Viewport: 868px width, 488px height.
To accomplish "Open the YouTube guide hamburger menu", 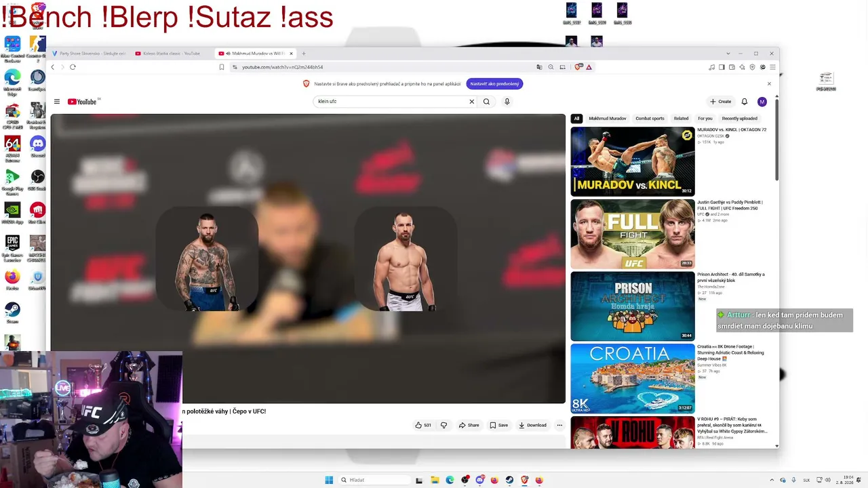I will pos(57,102).
